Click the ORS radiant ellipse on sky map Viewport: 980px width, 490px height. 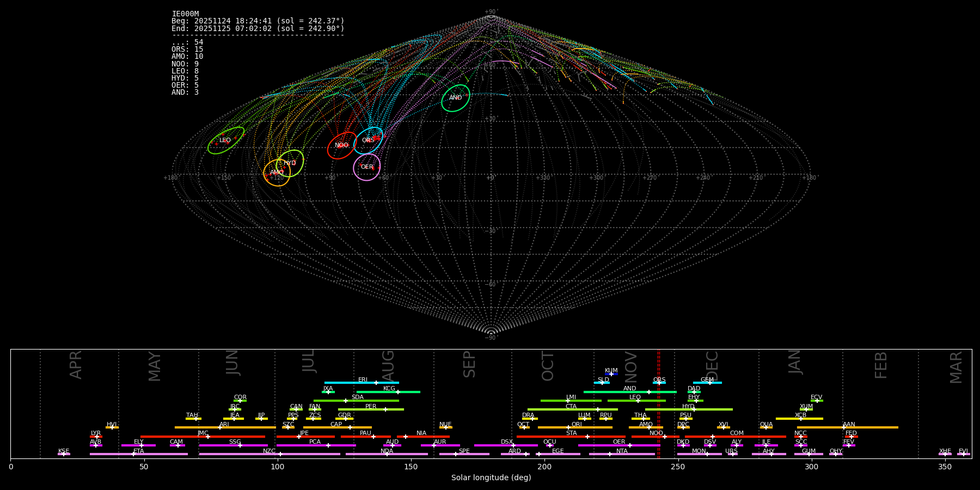(x=368, y=140)
